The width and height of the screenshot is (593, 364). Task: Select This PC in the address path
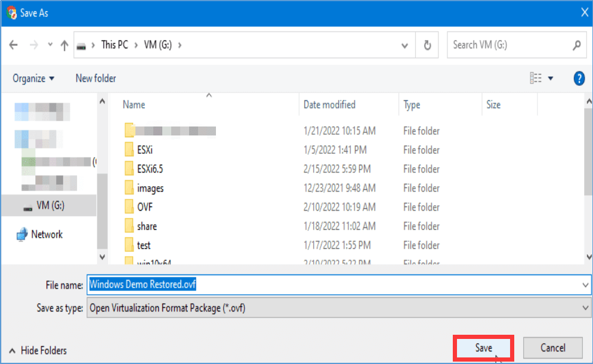point(115,45)
